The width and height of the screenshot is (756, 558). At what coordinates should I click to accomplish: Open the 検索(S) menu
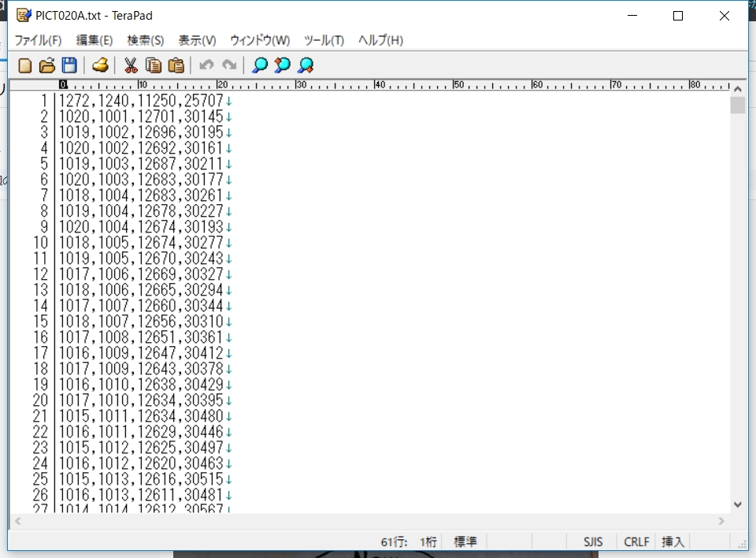[x=146, y=40]
